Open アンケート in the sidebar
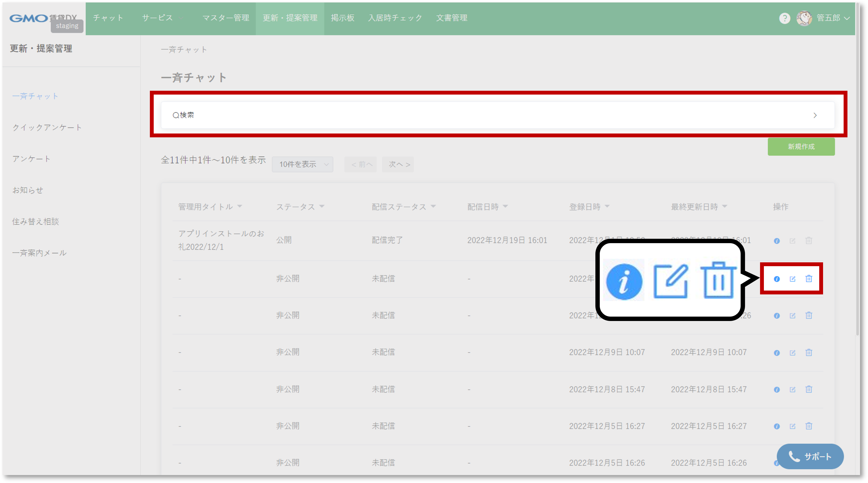Viewport: 868px width, 483px height. [31, 159]
